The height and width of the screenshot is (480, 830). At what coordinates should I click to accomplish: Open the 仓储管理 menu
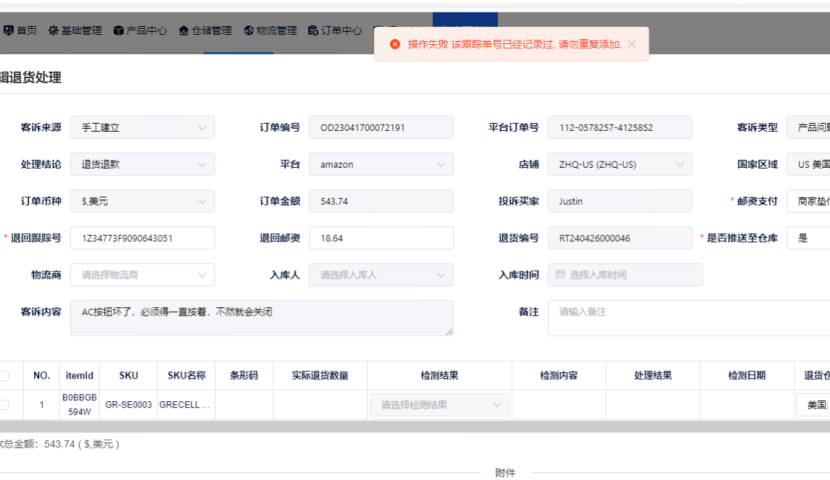(x=211, y=31)
